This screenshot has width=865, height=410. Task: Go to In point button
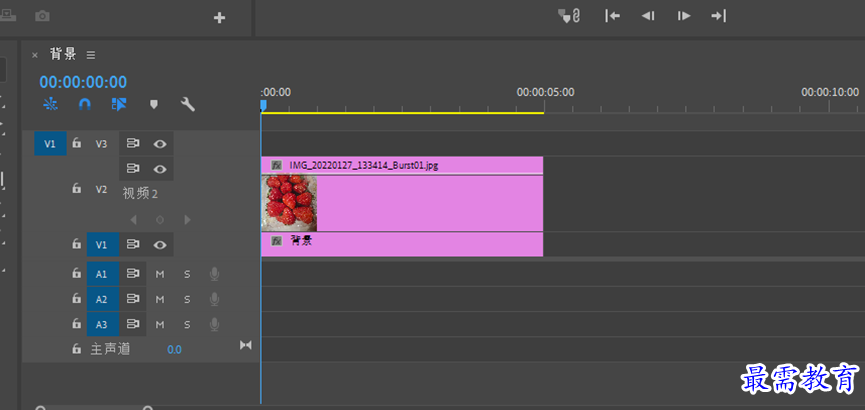point(612,16)
